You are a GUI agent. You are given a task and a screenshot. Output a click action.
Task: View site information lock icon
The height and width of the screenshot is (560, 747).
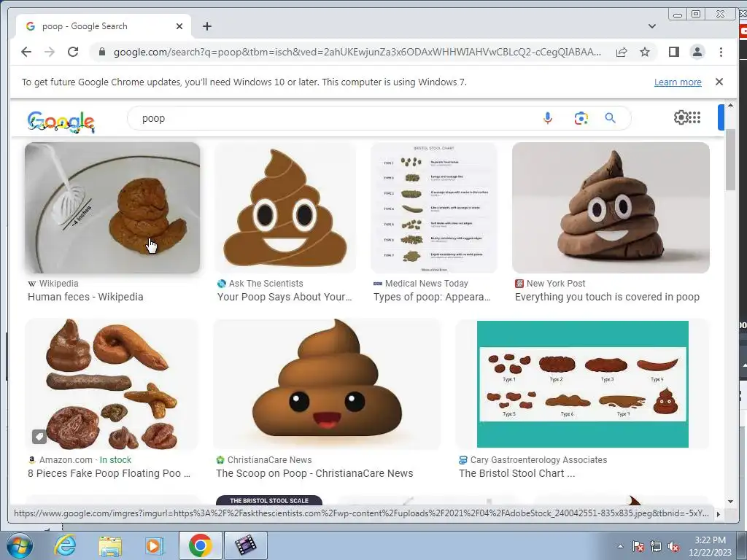coord(101,52)
